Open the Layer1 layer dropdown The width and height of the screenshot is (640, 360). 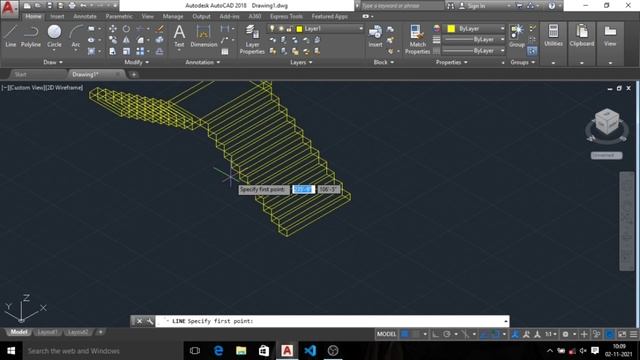click(315, 29)
